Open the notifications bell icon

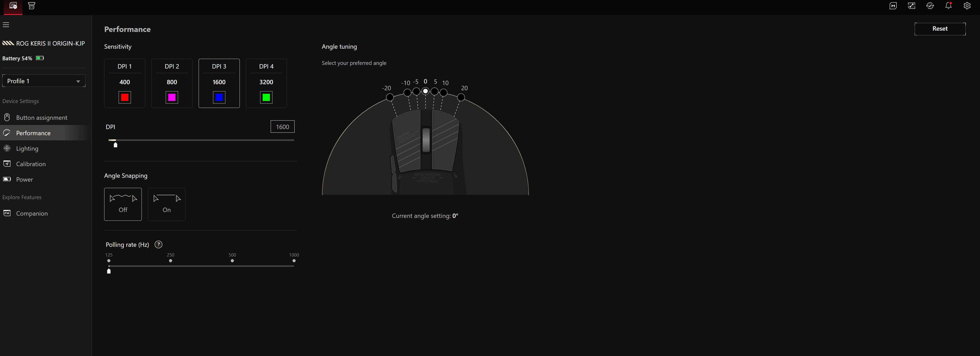point(948,6)
